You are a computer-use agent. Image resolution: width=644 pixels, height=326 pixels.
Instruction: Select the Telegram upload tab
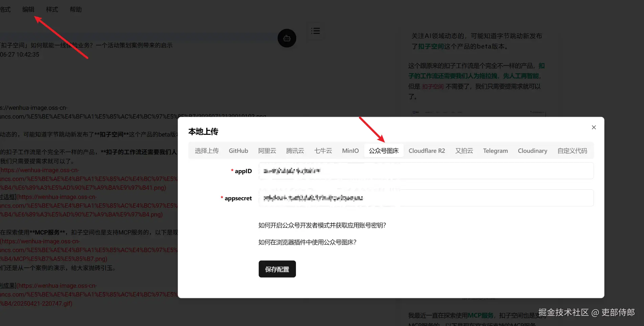495,150
